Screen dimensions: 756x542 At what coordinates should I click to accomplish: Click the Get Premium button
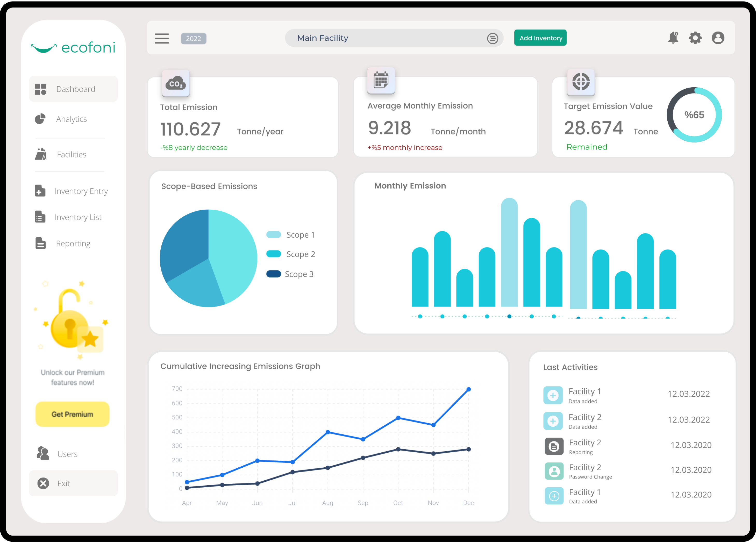tap(72, 414)
